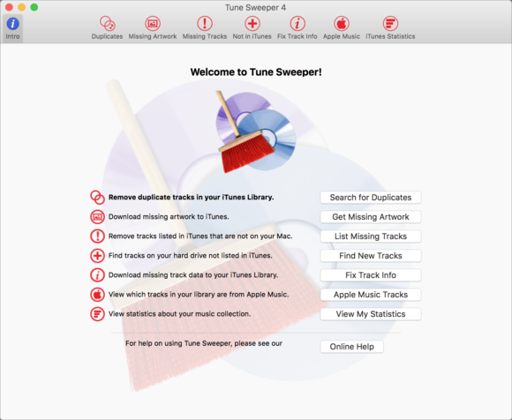
Task: Click 'View statistics about your music collection.' text
Action: 179,314
